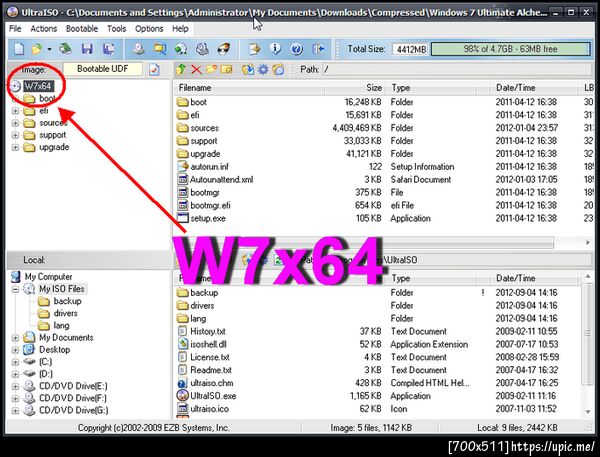Click the Open image folder icon
The height and width of the screenshot is (457, 600).
tap(37, 49)
